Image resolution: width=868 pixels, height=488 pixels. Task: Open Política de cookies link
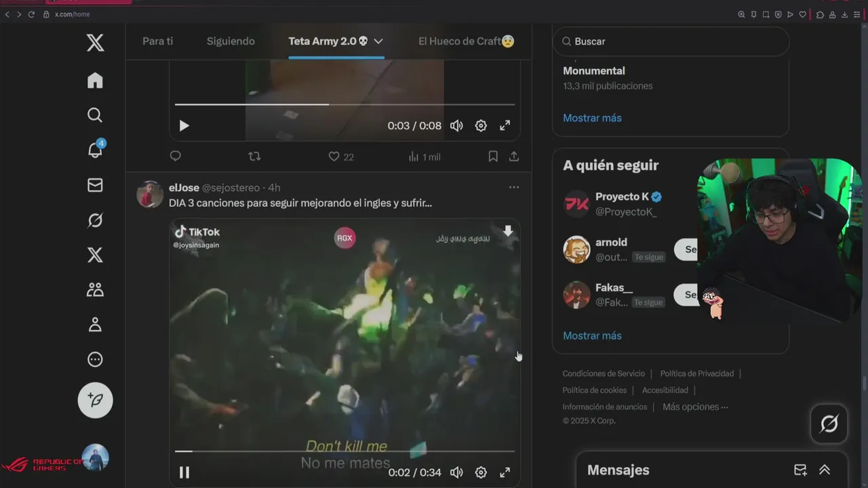click(x=594, y=390)
